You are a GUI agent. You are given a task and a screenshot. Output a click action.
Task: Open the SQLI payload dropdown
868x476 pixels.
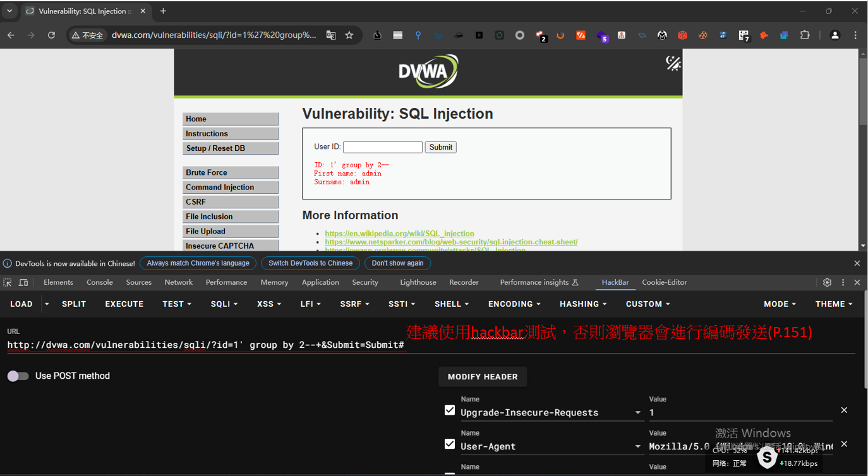coord(224,304)
